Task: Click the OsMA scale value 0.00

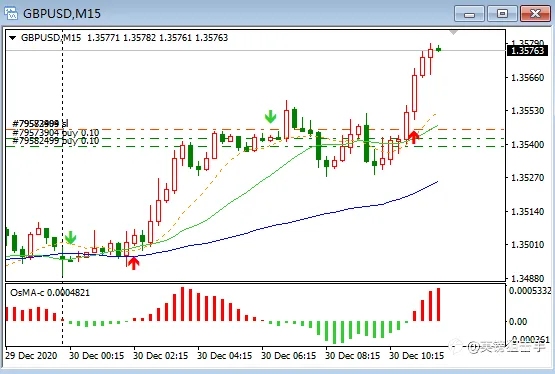Action: (518, 322)
